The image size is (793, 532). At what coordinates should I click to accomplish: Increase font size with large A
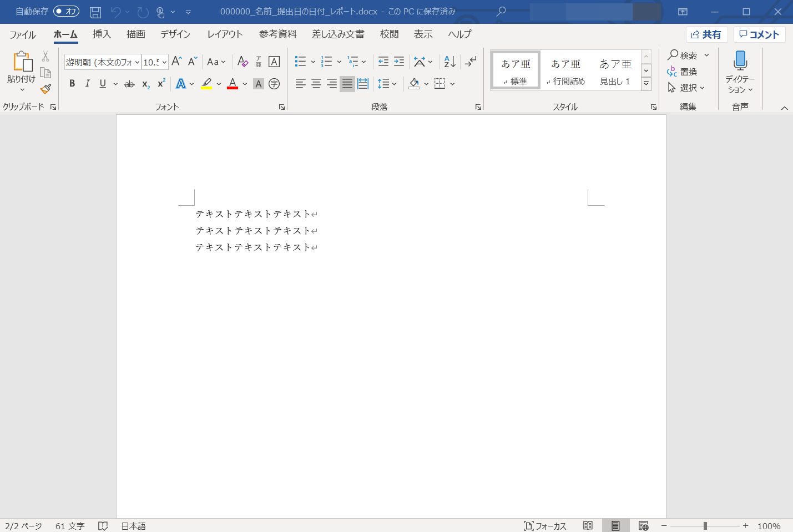point(176,62)
